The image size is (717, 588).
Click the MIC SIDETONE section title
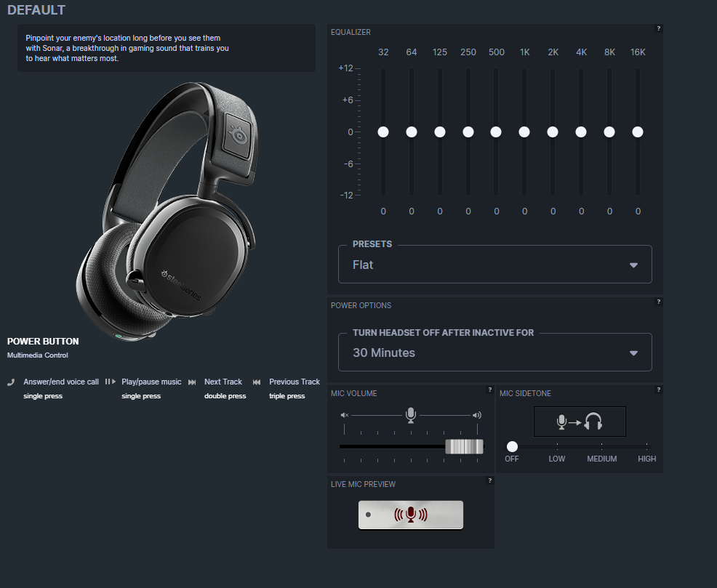click(x=525, y=393)
